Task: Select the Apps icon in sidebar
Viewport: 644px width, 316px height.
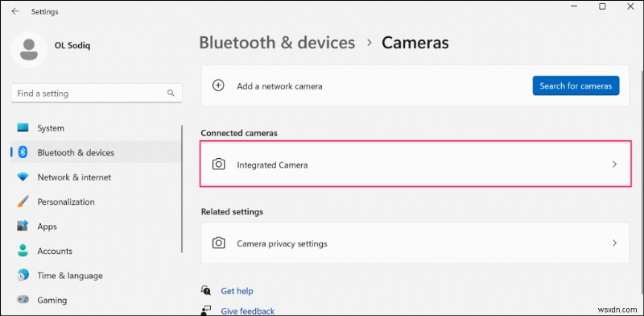Action: click(x=23, y=226)
